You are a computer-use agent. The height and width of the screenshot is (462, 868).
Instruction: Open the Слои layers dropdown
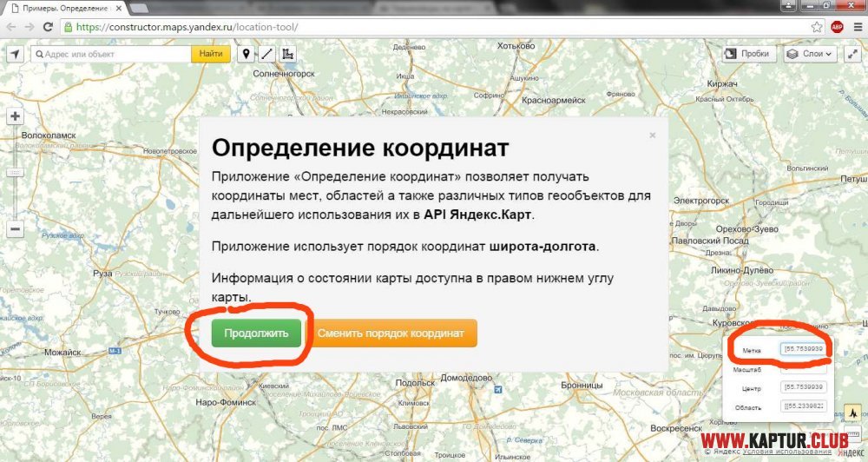[x=811, y=54]
